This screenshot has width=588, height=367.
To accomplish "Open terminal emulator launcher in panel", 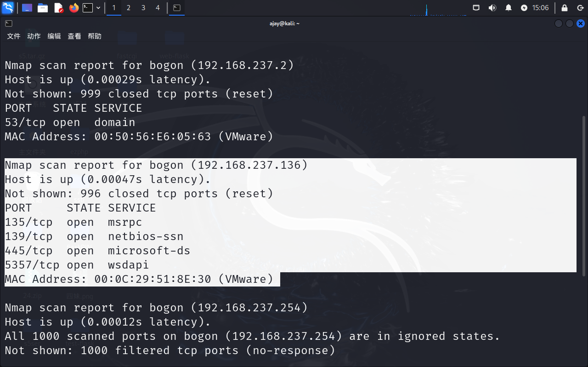I will (x=87, y=8).
